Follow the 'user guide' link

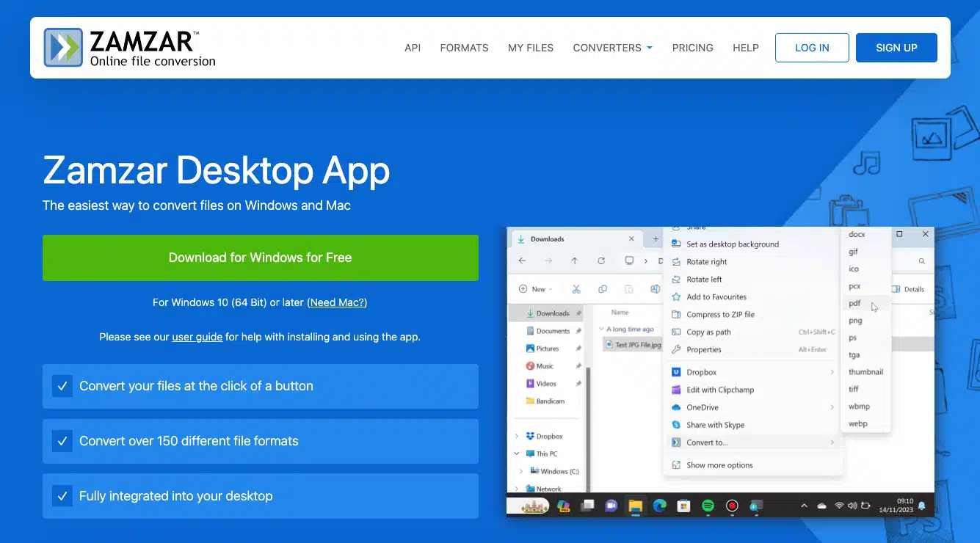click(x=197, y=337)
